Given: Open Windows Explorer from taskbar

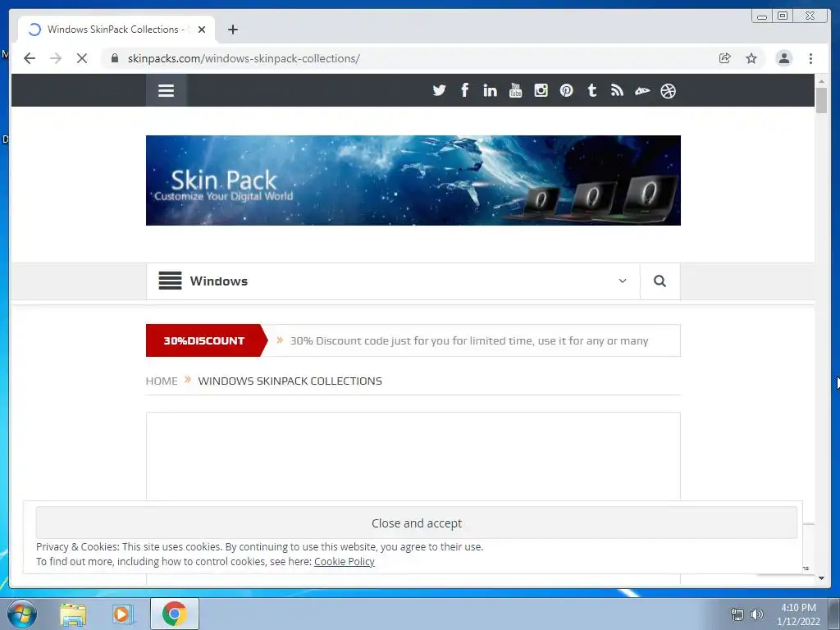Looking at the screenshot, I should pyautogui.click(x=73, y=614).
